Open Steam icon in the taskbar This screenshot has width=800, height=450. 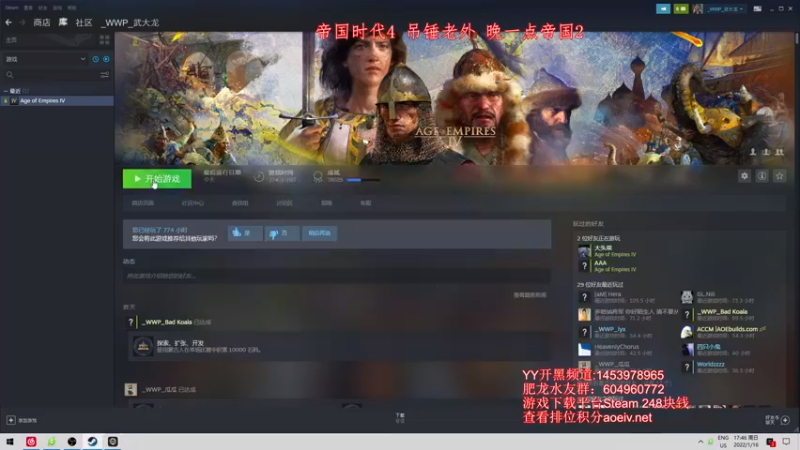[x=92, y=441]
